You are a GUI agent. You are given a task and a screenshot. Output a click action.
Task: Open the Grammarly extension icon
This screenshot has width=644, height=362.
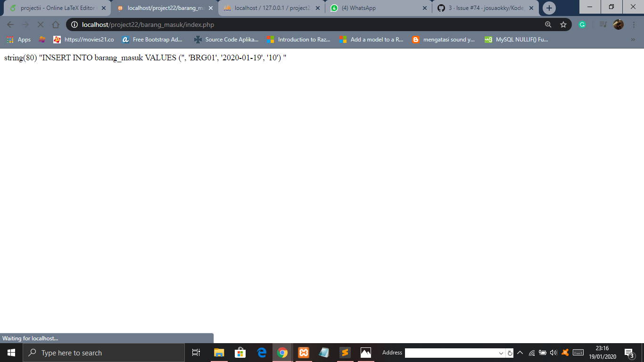(583, 25)
